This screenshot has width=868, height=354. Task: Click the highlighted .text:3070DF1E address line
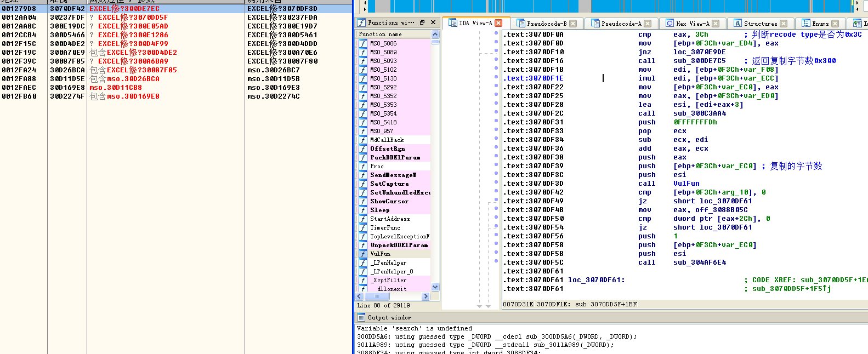534,78
